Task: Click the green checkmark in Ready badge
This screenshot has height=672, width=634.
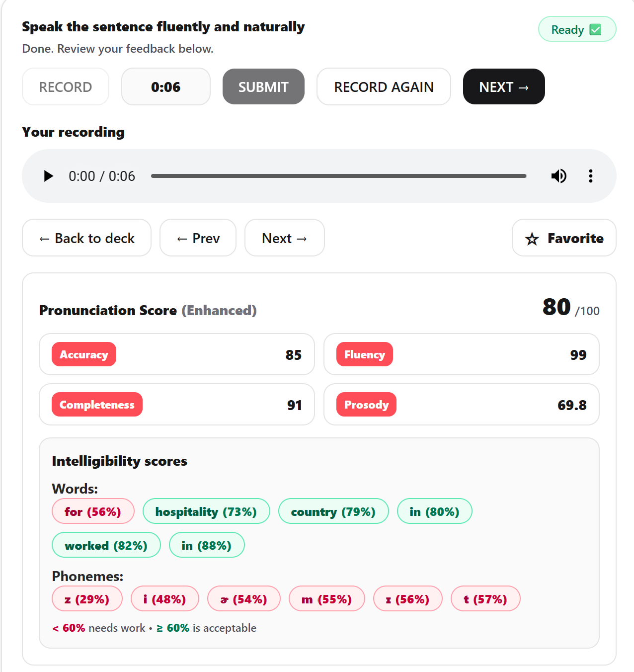Action: (595, 29)
